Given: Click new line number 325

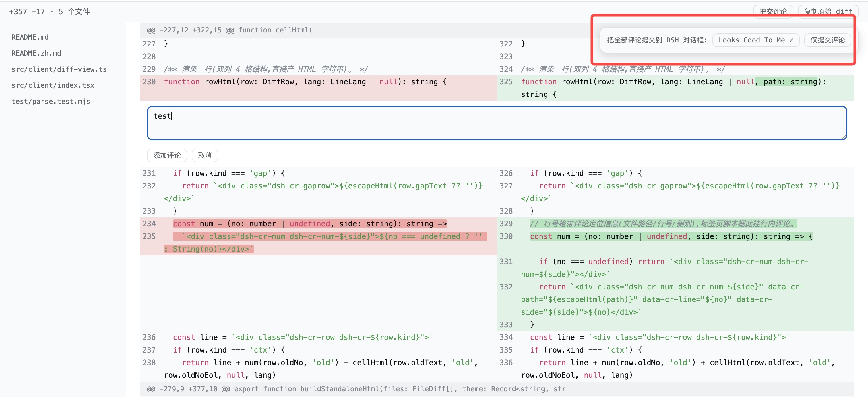Looking at the screenshot, I should [x=506, y=82].
